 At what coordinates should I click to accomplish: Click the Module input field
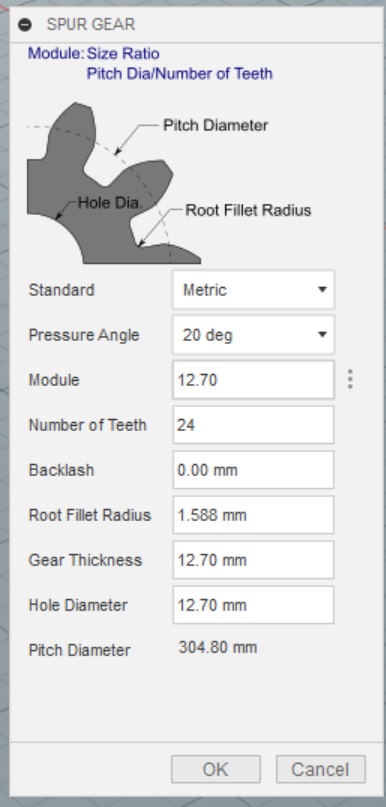point(253,380)
